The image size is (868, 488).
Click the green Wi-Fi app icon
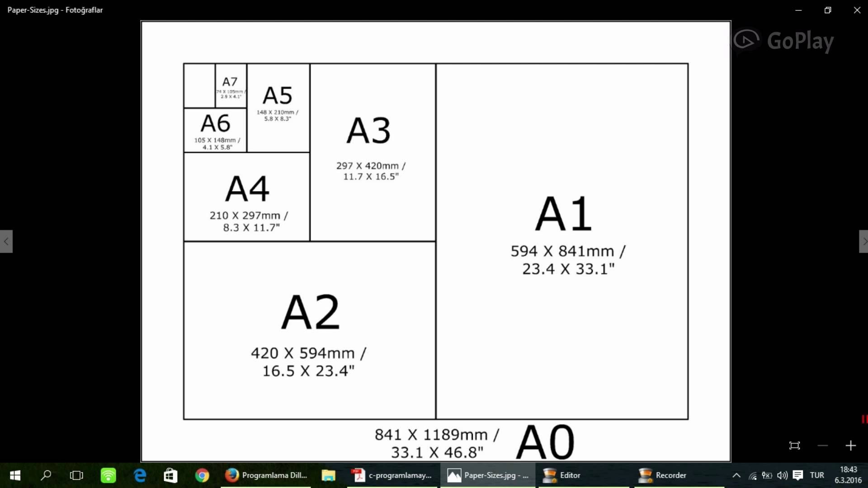[x=108, y=475]
